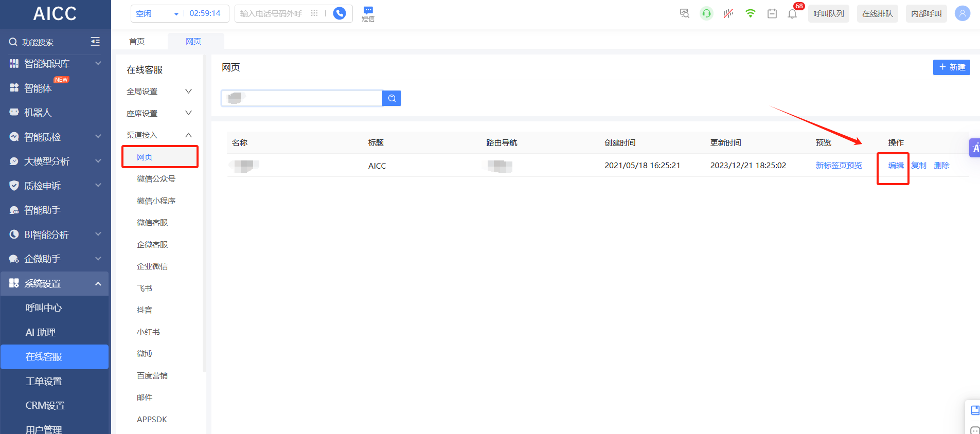Click the phone dial call icon
This screenshot has height=434, width=980.
click(340, 13)
